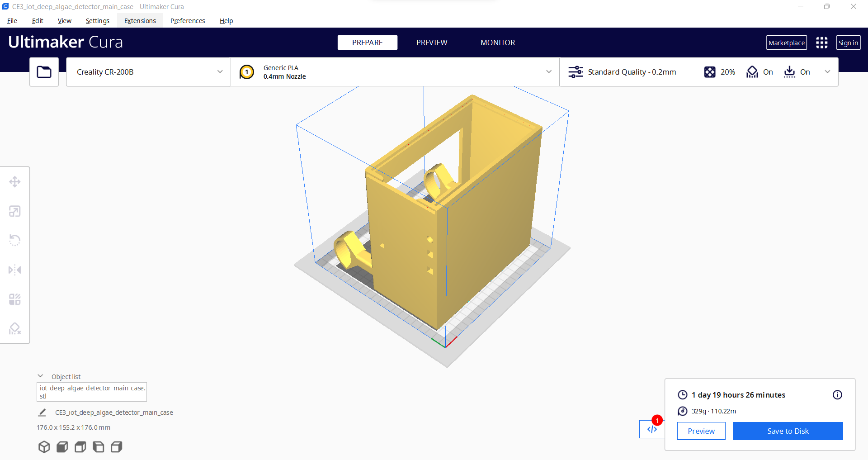The height and width of the screenshot is (460, 868).
Task: Select the Support Blocker tool
Action: pyautogui.click(x=15, y=328)
